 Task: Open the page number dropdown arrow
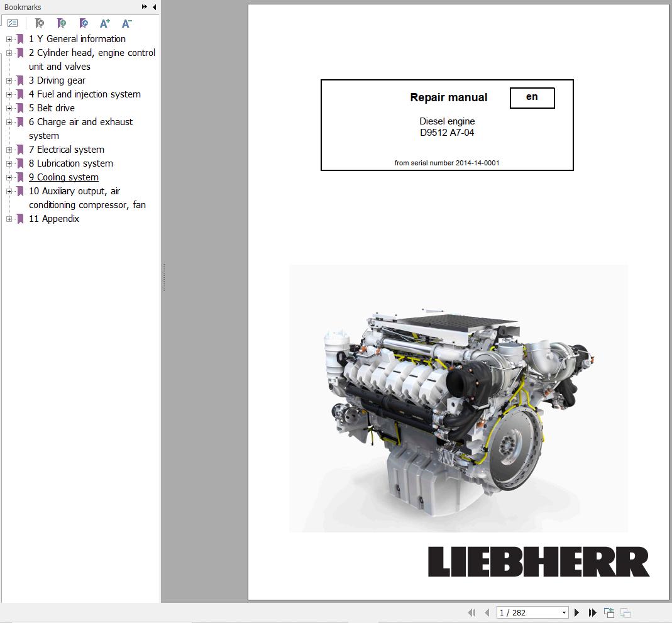pos(564,613)
